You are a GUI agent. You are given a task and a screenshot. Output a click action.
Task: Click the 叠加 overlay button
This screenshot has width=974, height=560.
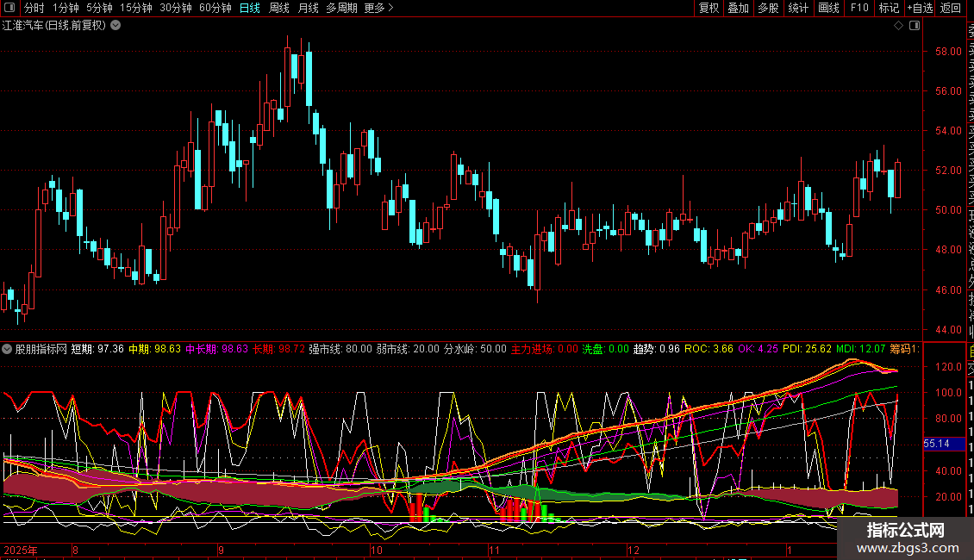[x=738, y=8]
